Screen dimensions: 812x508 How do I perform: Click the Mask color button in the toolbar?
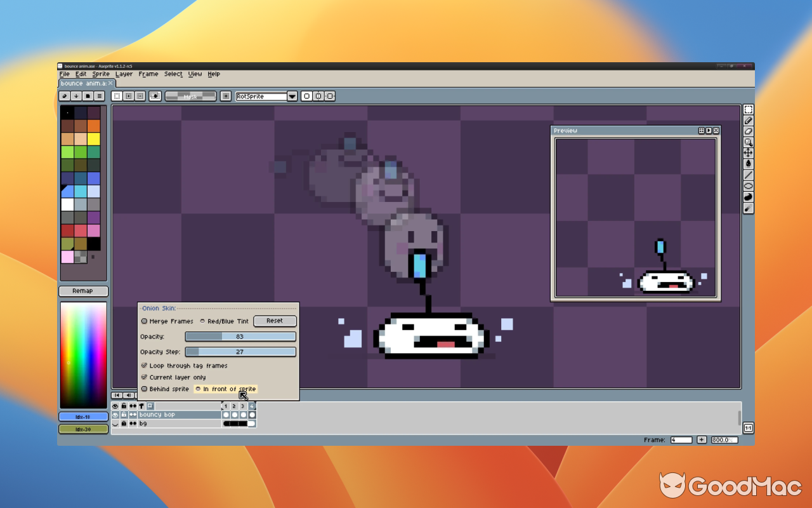pos(190,96)
